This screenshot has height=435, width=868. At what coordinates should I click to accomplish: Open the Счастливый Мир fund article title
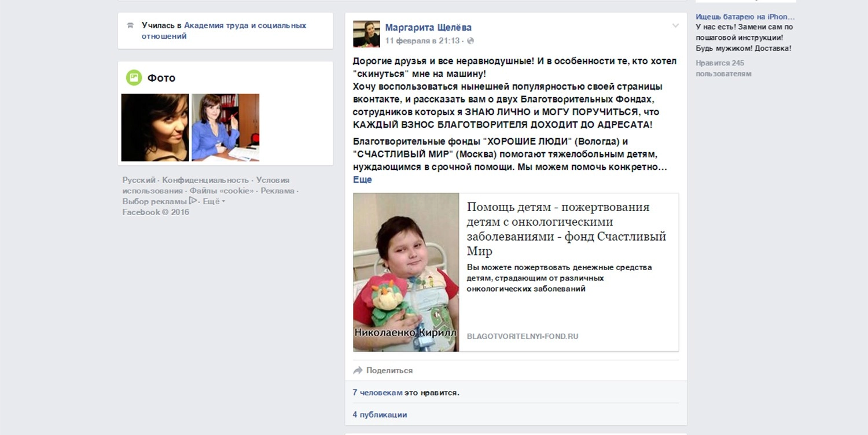click(567, 229)
